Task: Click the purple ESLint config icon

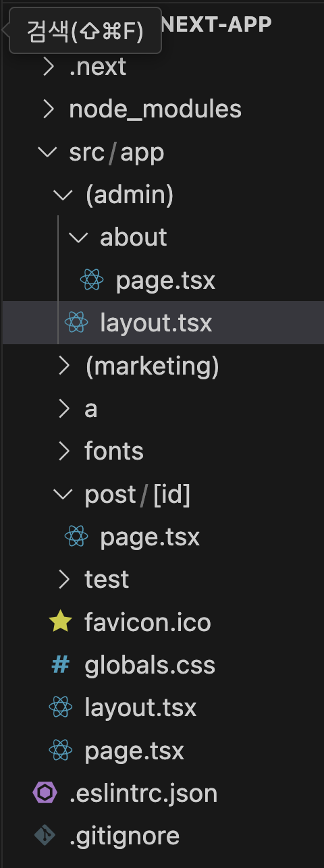Action: click(45, 793)
